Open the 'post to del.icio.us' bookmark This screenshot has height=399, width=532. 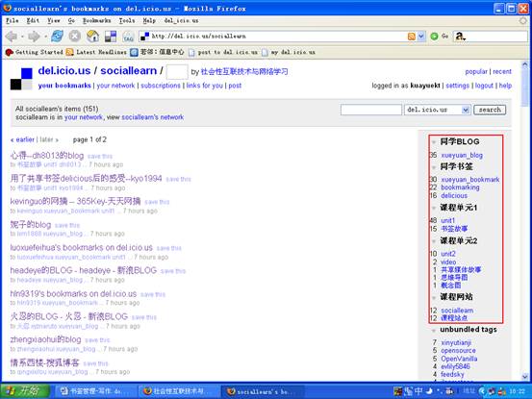coord(223,52)
